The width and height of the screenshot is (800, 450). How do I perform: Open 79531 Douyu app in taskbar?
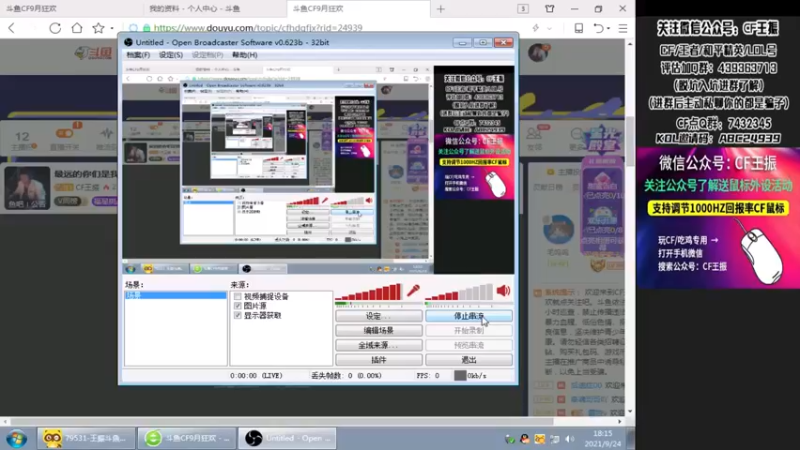click(x=86, y=439)
